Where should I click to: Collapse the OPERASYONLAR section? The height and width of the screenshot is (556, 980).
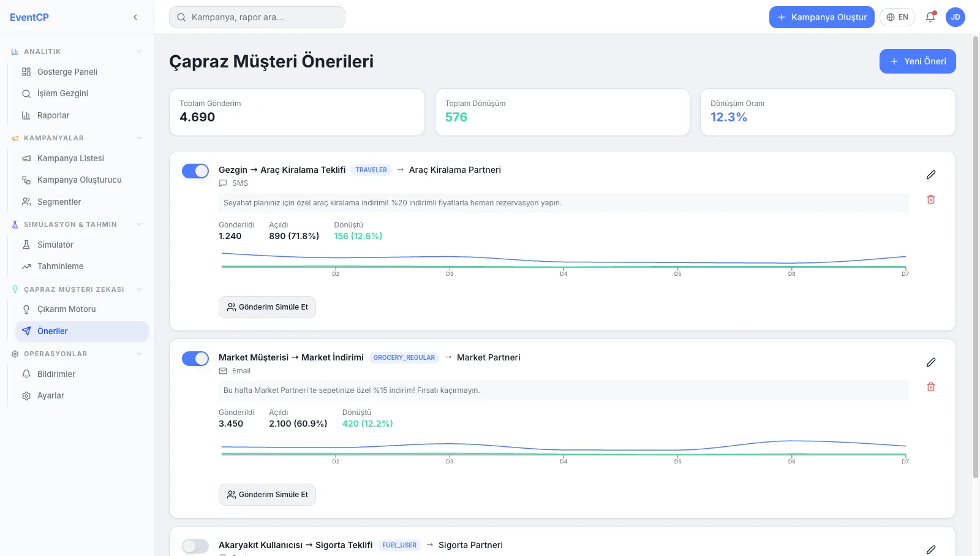(x=139, y=354)
